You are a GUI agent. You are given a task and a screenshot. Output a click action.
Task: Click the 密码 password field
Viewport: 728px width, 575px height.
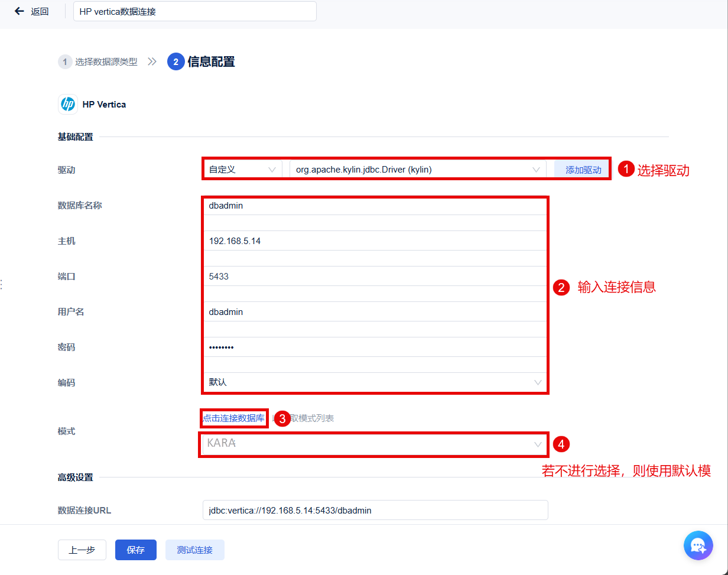tap(375, 347)
